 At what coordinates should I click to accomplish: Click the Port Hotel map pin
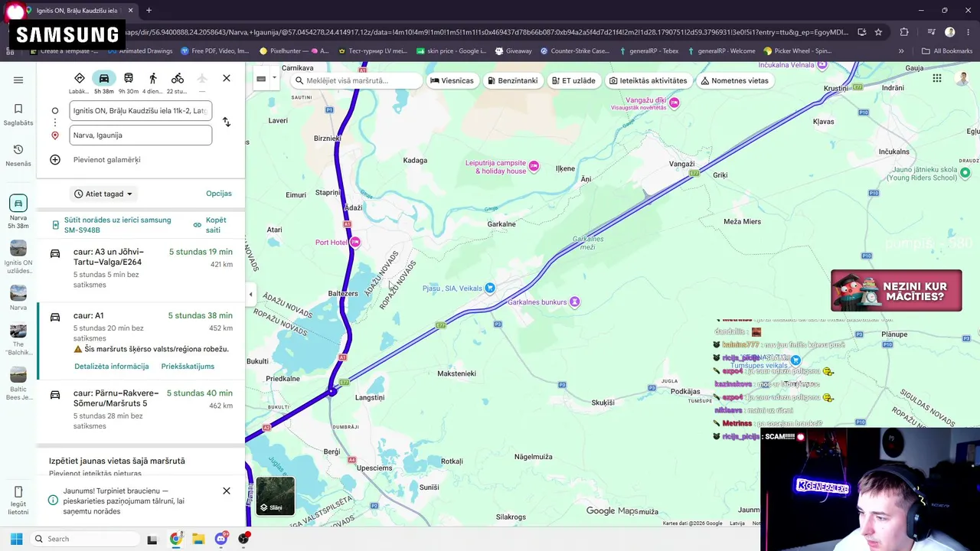[x=354, y=243]
